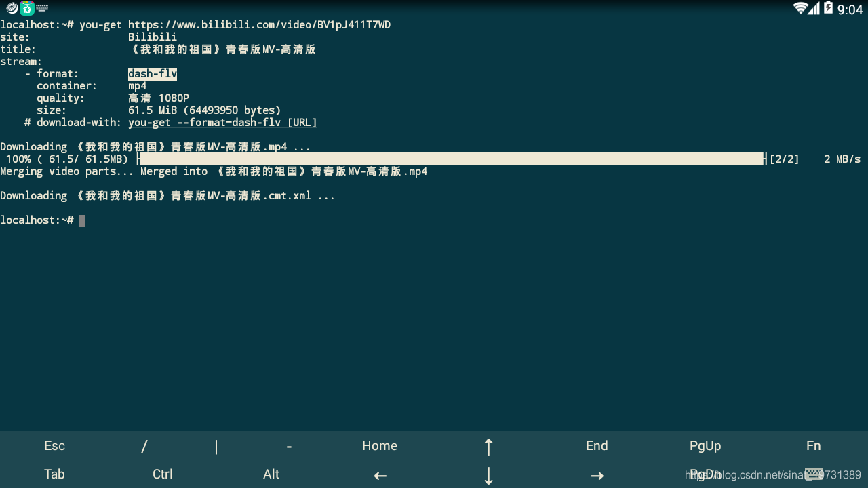Viewport: 868px width, 488px height.
Task: Tap the down arrow key
Action: (488, 475)
